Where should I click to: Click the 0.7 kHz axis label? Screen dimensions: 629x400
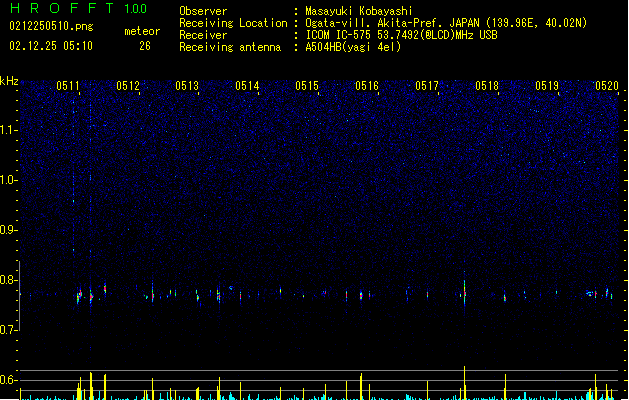point(8,330)
